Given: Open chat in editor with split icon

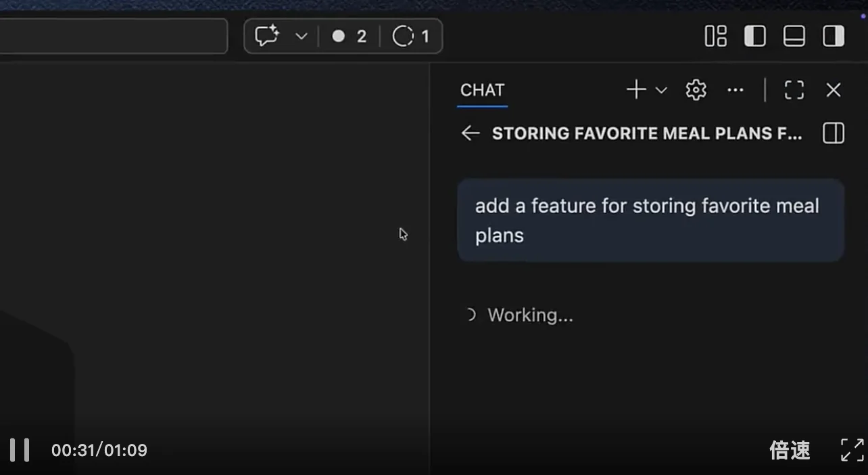Looking at the screenshot, I should click(833, 133).
